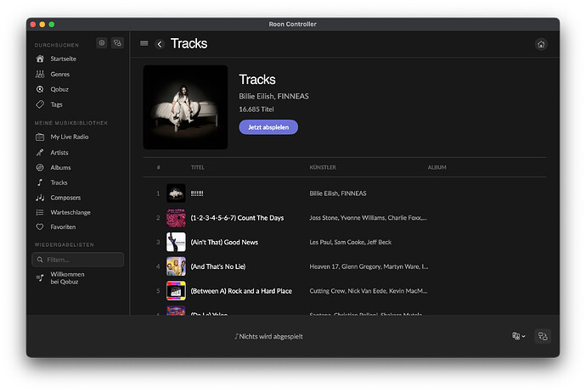The width and height of the screenshot is (586, 392).
Task: Go to home via top-right house icon
Action: click(541, 44)
